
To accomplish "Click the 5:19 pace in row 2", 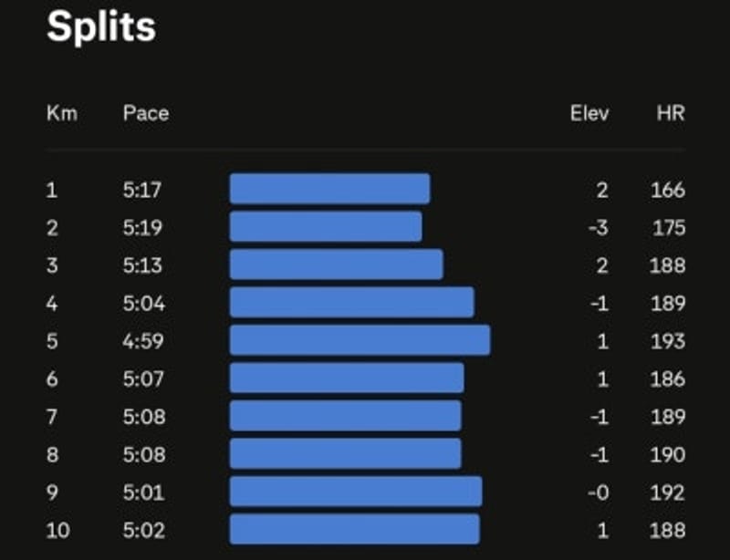I will coord(142,228).
